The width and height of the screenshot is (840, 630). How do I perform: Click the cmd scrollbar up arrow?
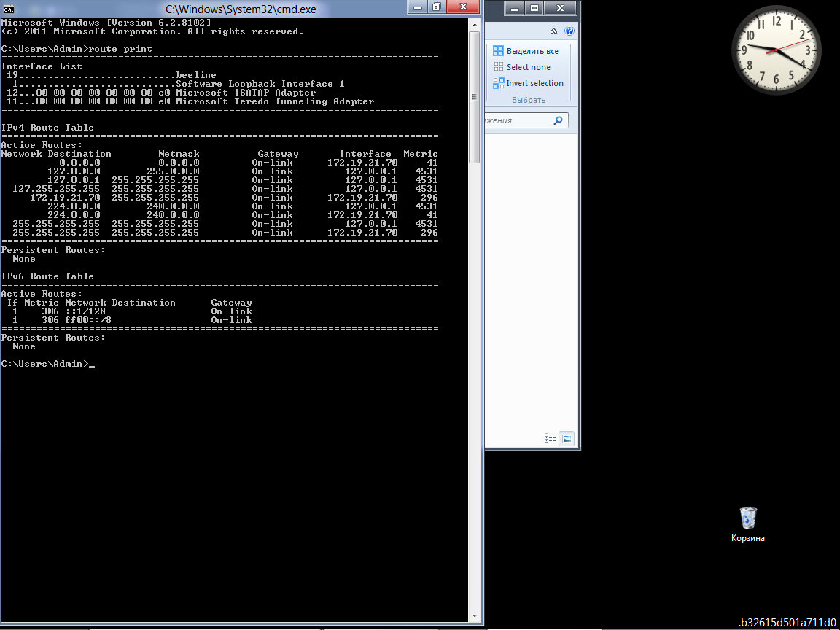tap(475, 23)
